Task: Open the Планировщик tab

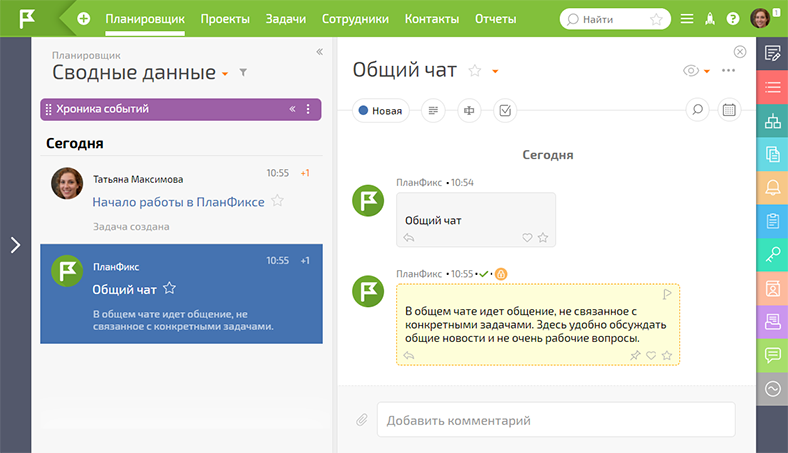Action: 145,19
